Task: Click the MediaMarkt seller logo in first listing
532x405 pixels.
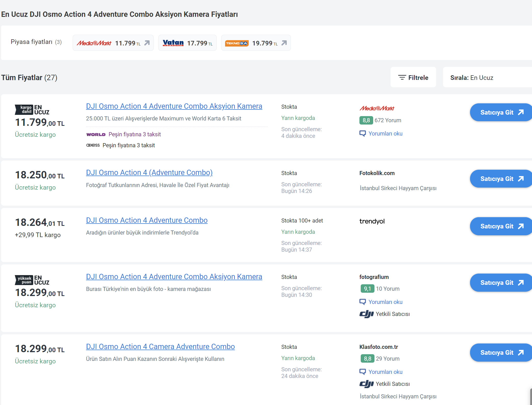Action: (x=377, y=108)
